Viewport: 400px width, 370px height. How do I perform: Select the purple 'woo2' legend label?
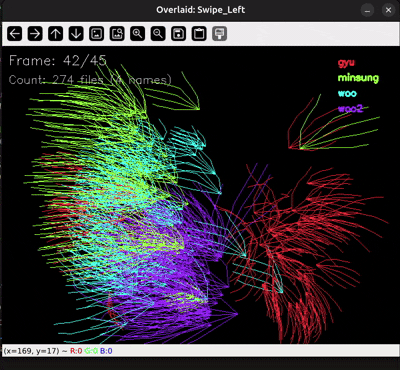350,109
